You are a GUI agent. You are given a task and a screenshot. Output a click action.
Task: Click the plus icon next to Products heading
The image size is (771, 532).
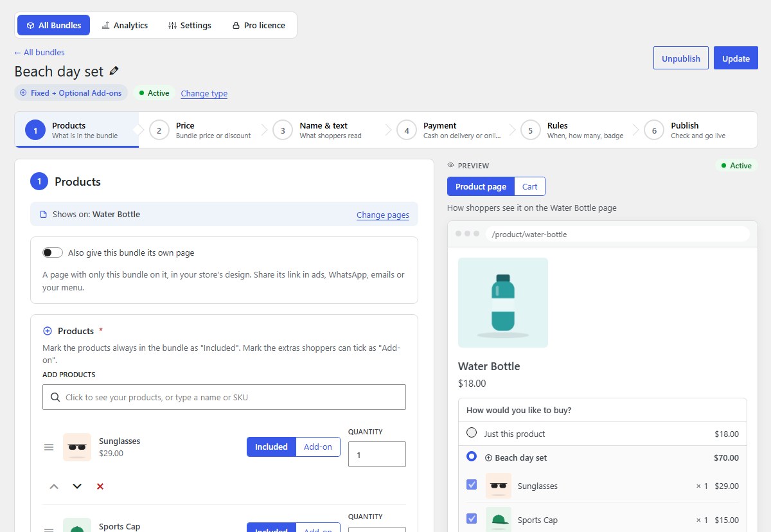pos(47,331)
